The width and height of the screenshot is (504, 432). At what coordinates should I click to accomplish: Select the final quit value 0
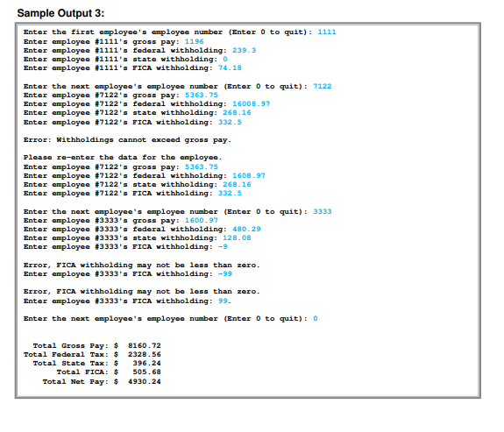tap(316, 319)
